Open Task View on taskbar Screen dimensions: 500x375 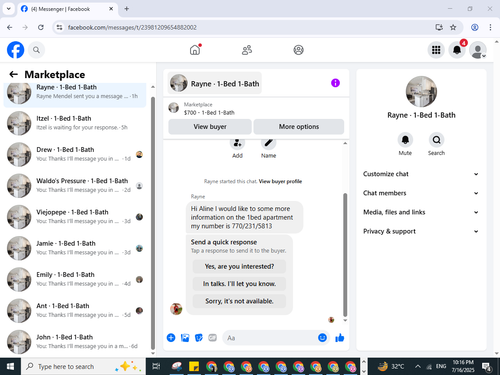click(156, 367)
